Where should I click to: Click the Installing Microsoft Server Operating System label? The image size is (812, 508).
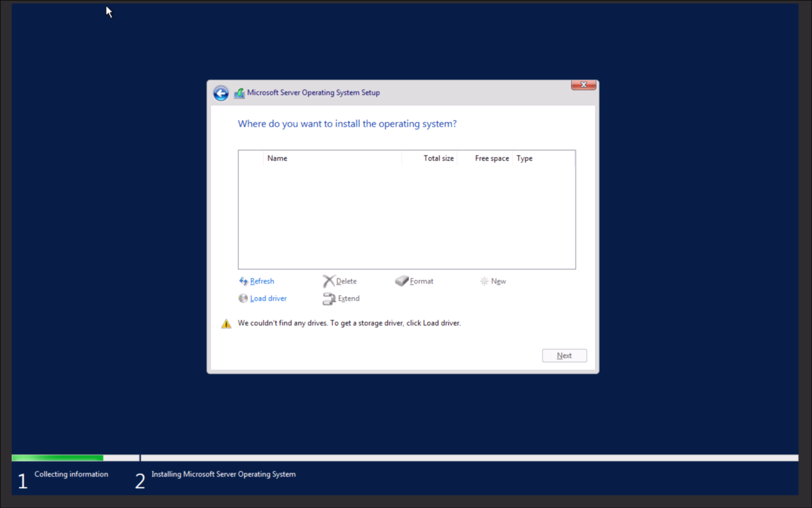224,474
